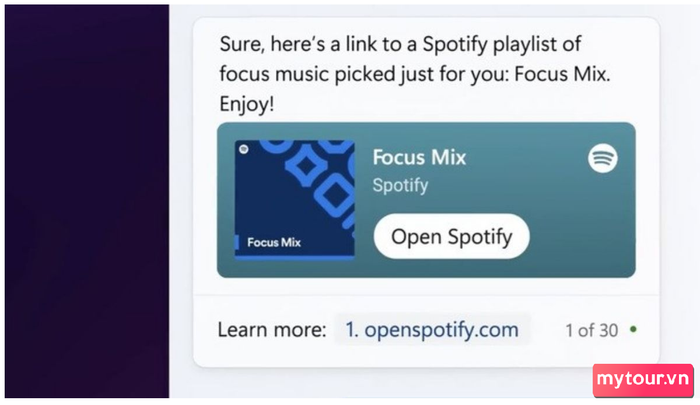The width and height of the screenshot is (700, 405).
Task: Click the reply text mentioning Focus Mix
Action: pos(415,74)
